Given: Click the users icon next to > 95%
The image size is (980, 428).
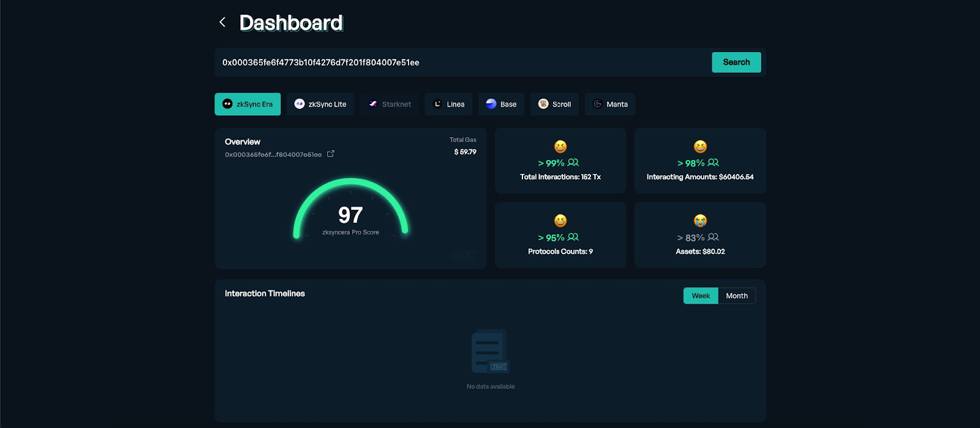Looking at the screenshot, I should 573,237.
